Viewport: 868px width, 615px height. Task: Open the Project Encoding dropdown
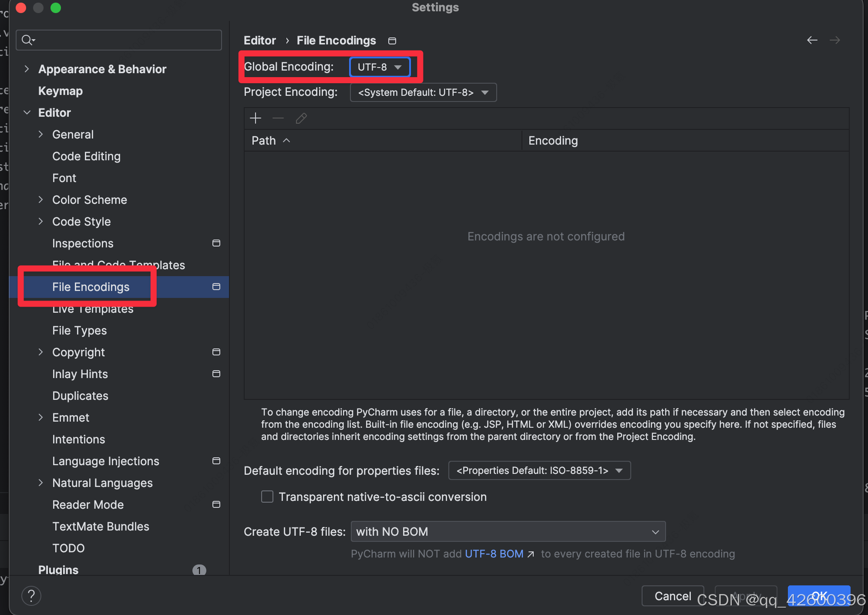pyautogui.click(x=423, y=92)
